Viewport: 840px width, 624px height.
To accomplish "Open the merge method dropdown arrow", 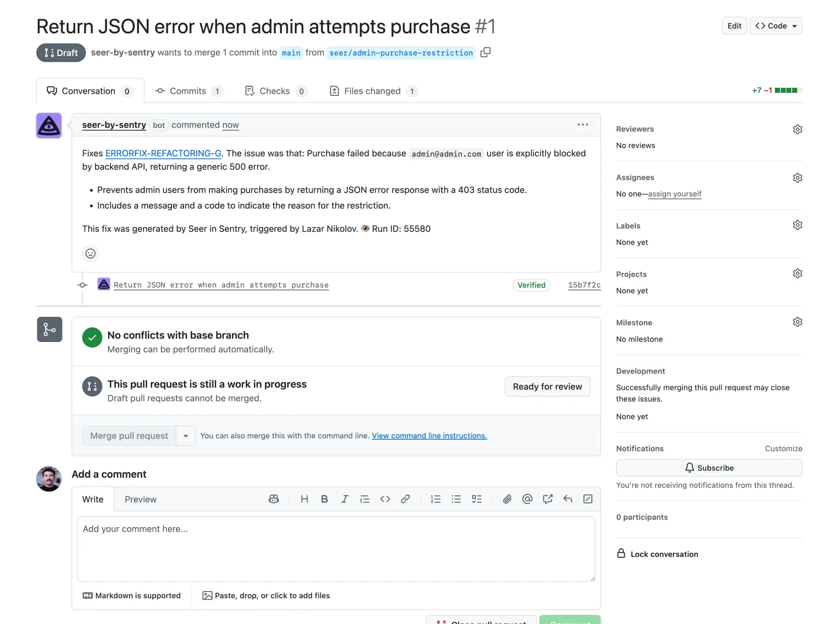I will tap(186, 436).
